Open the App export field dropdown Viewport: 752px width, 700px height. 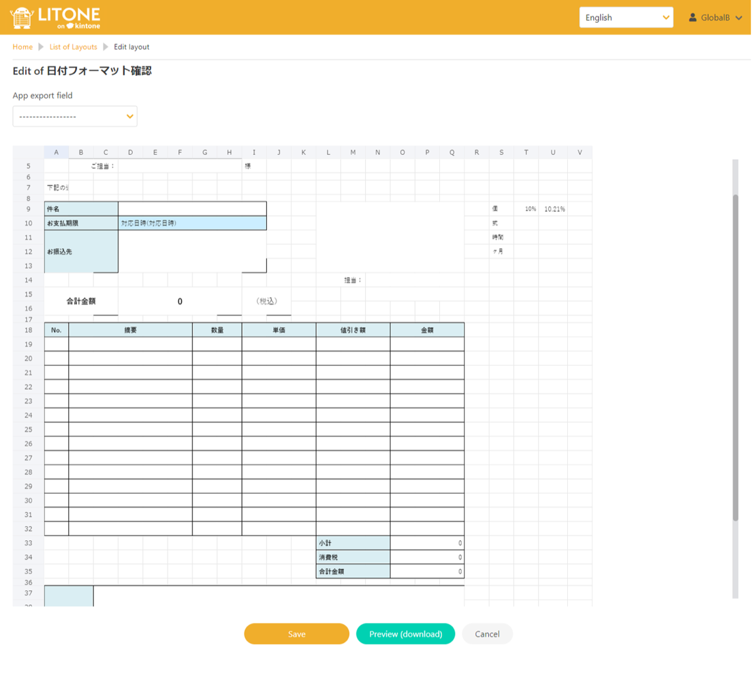pyautogui.click(x=75, y=117)
